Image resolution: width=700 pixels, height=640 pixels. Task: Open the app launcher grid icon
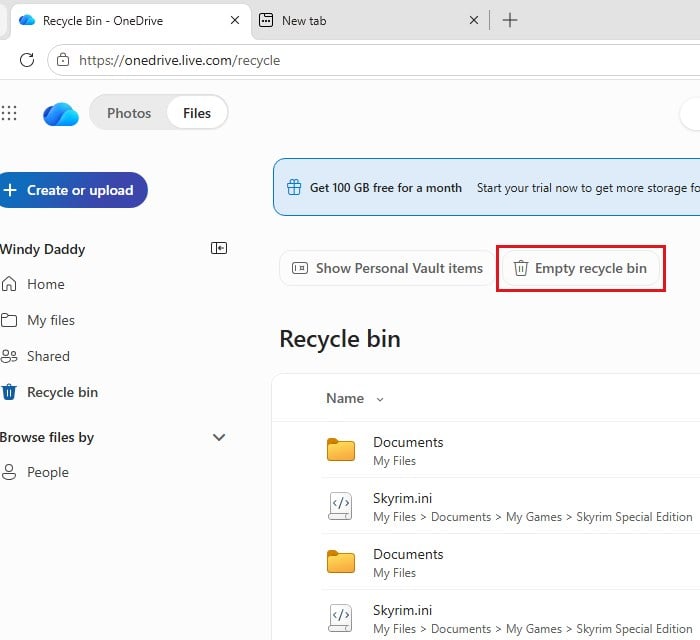(x=9, y=113)
